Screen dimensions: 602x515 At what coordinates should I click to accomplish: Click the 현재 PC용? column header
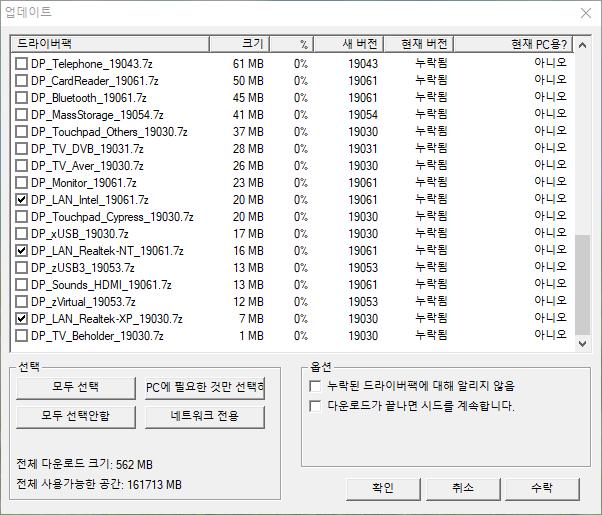[x=514, y=44]
